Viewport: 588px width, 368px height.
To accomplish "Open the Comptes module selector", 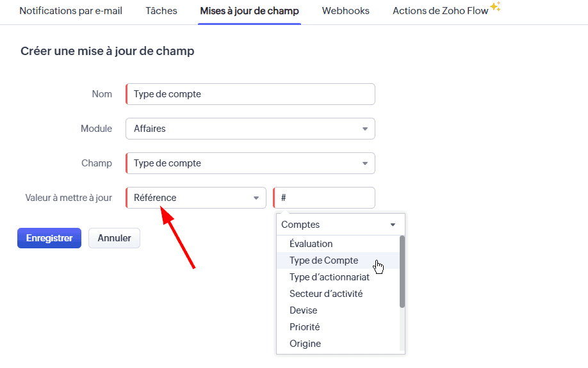I will tap(339, 225).
